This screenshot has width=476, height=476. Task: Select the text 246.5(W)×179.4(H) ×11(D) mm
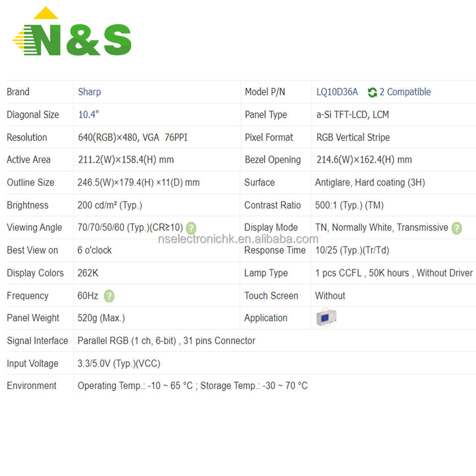tap(138, 182)
